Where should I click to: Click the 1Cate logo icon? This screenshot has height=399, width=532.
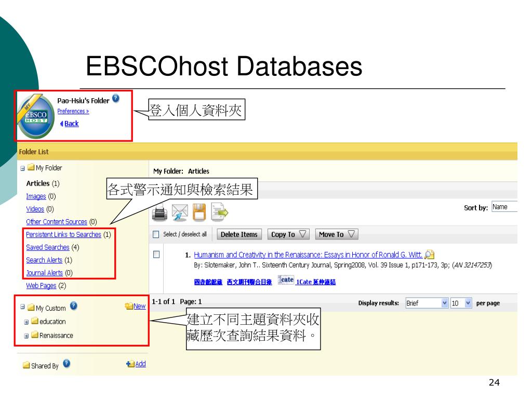pos(286,280)
